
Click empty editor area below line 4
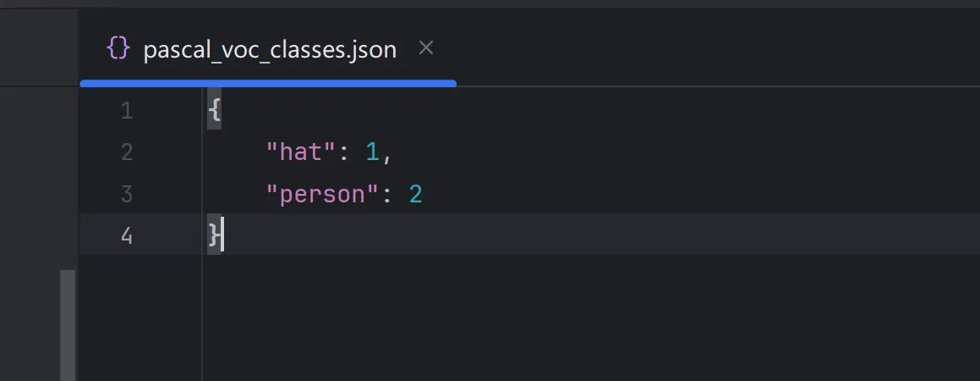(550, 322)
